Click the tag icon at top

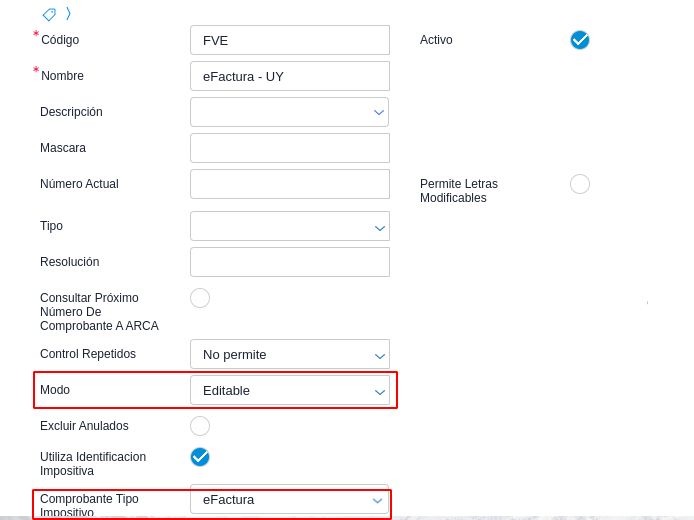49,14
